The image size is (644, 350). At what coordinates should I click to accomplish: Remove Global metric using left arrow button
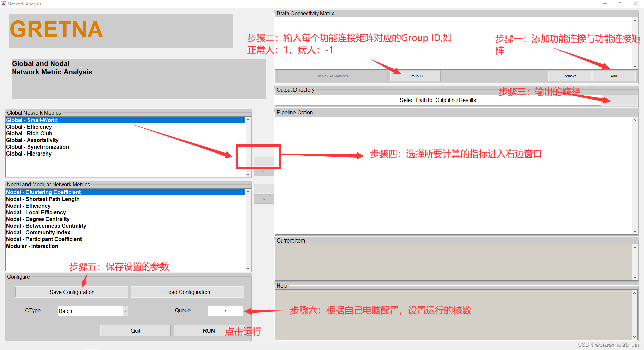pos(264,172)
